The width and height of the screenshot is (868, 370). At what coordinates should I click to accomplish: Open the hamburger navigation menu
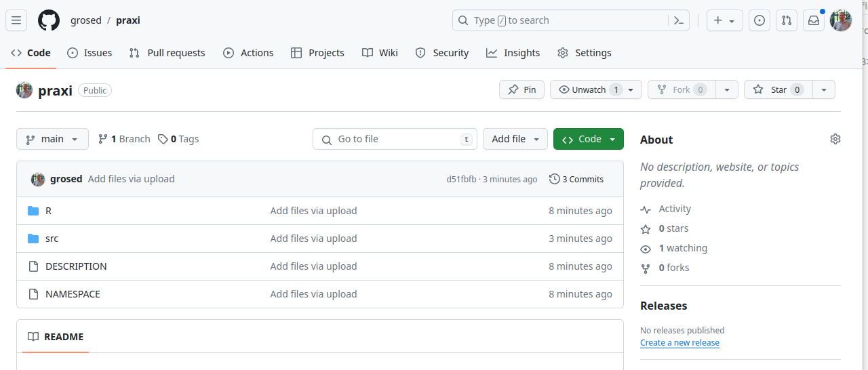tap(16, 20)
